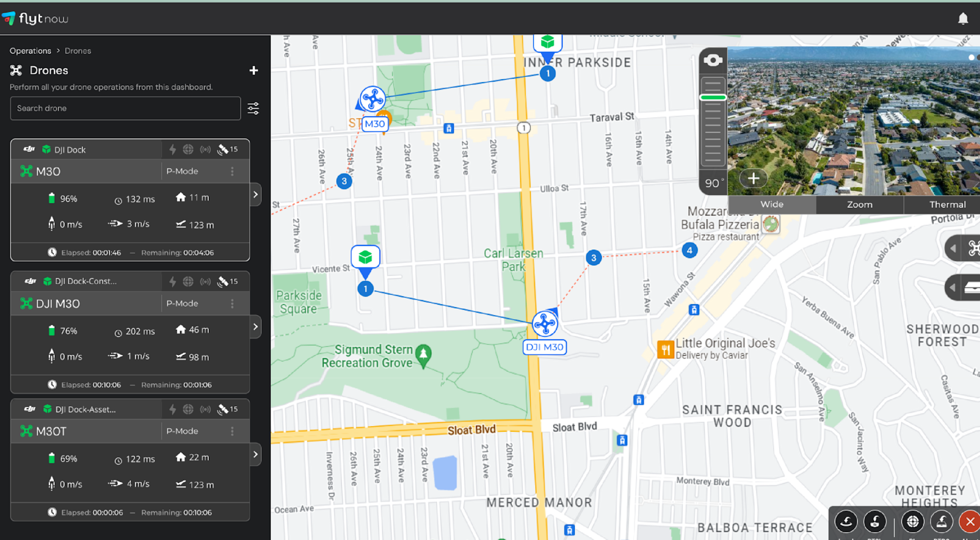Click waypoint 3 near Ulloa St
The height and width of the screenshot is (540, 980).
[344, 181]
